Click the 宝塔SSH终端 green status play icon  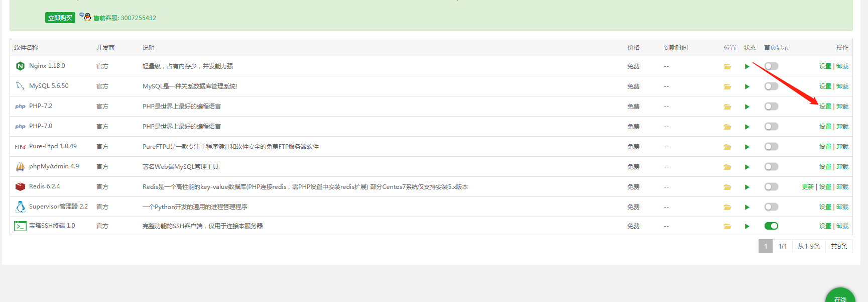coord(747,226)
